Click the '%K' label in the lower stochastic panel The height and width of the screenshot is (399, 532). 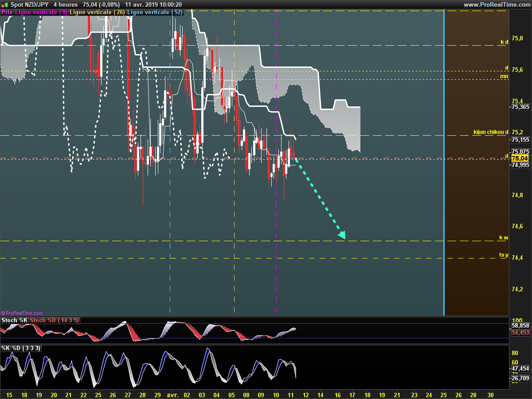(5, 348)
